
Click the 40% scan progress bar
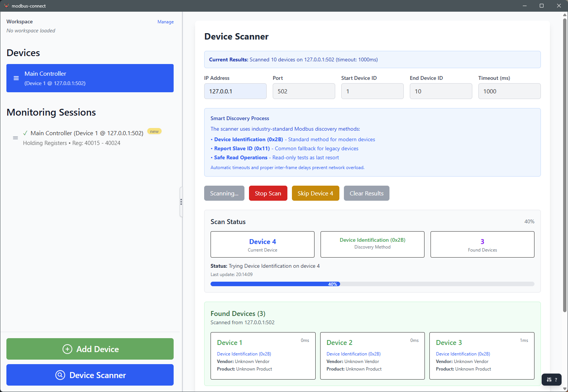(333, 284)
